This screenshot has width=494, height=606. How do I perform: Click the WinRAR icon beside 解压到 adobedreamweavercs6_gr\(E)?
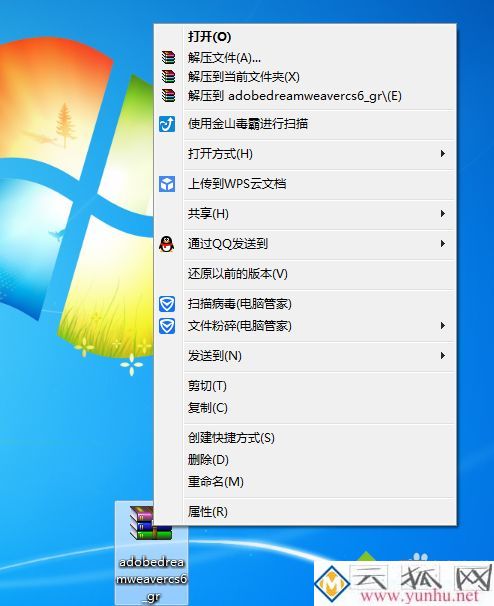[x=168, y=95]
